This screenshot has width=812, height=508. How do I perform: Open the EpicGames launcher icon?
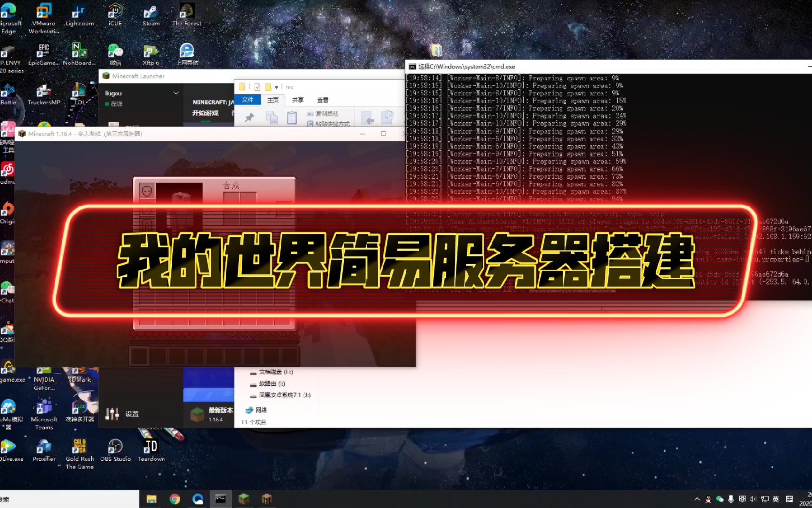pyautogui.click(x=44, y=54)
